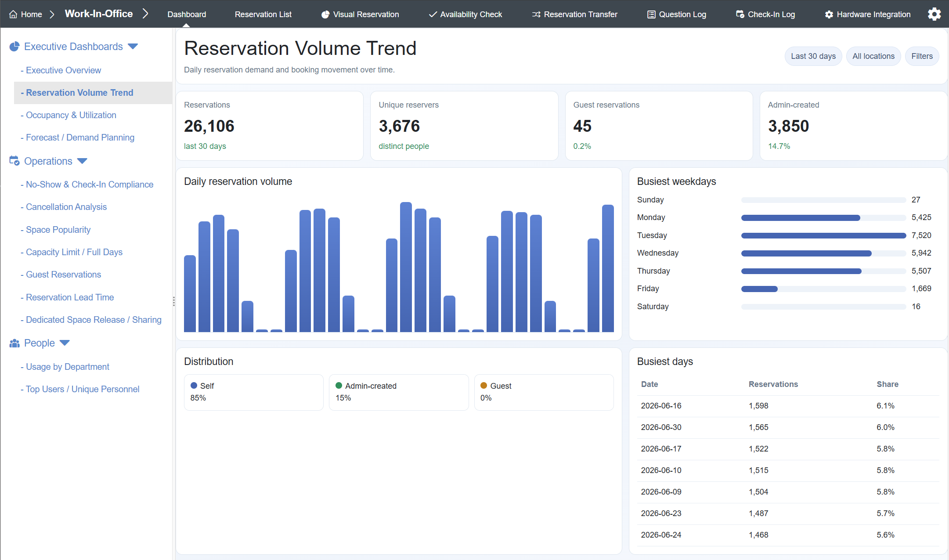The height and width of the screenshot is (560, 949).
Task: Open the Filters panel
Action: pyautogui.click(x=922, y=56)
